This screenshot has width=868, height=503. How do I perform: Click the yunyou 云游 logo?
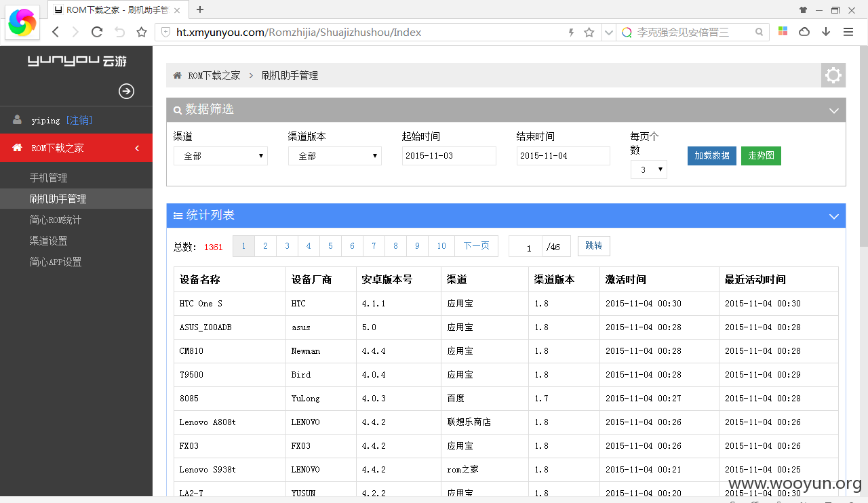tap(77, 61)
